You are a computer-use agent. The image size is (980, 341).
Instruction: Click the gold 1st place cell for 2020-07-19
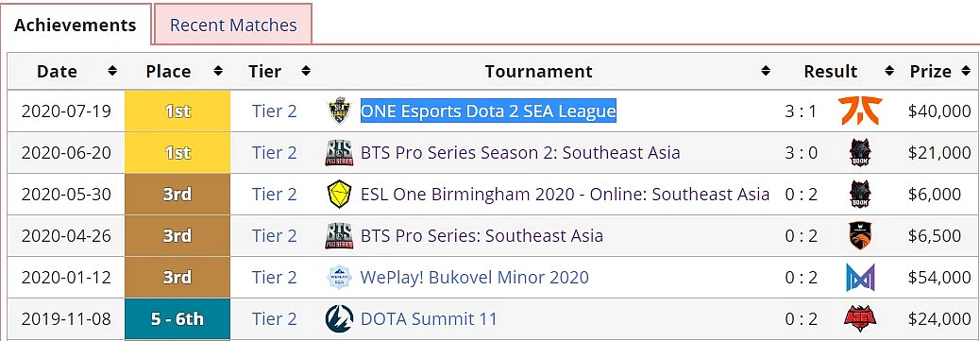pyautogui.click(x=177, y=111)
